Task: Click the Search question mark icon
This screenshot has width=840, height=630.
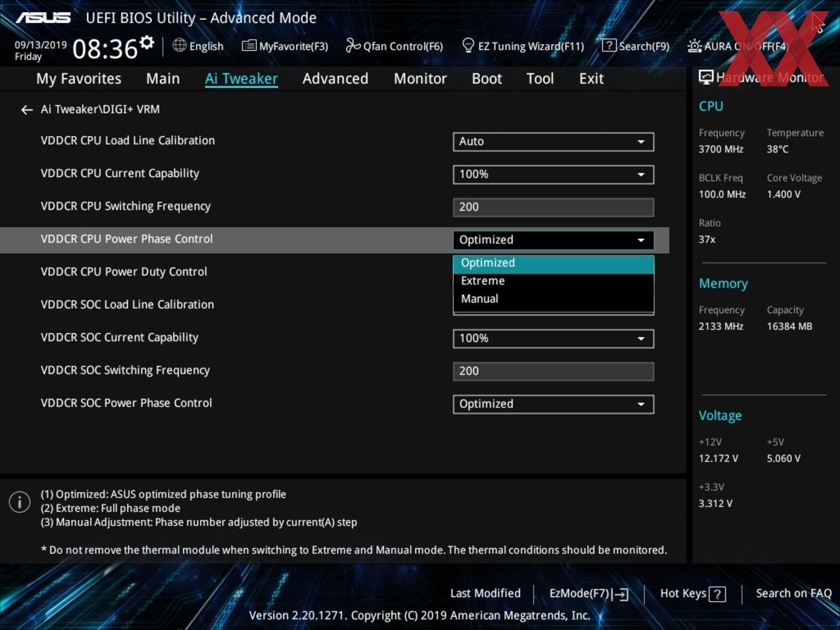Action: tap(609, 45)
